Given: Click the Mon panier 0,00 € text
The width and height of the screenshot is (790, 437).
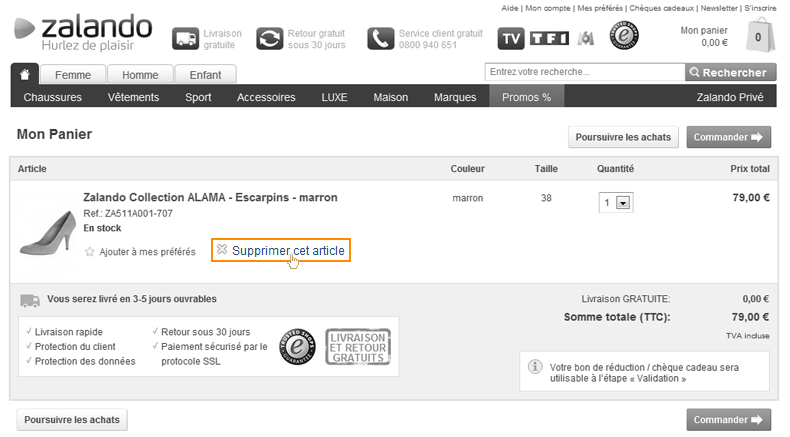Looking at the screenshot, I should 704,36.
